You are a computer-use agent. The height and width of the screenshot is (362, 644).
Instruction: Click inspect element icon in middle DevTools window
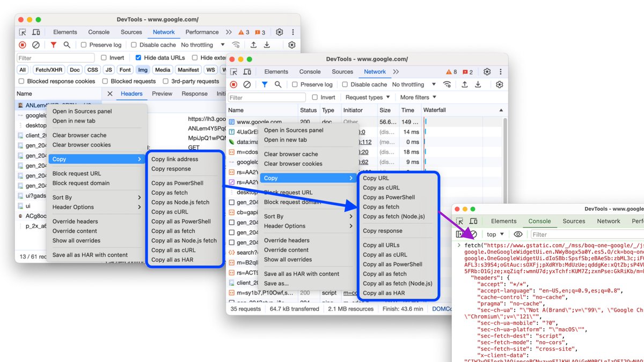233,72
